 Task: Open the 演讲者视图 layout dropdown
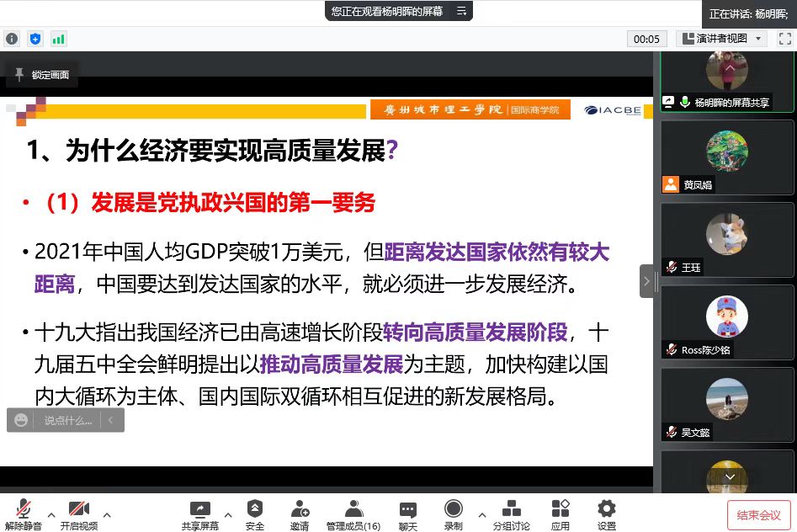[x=722, y=39]
